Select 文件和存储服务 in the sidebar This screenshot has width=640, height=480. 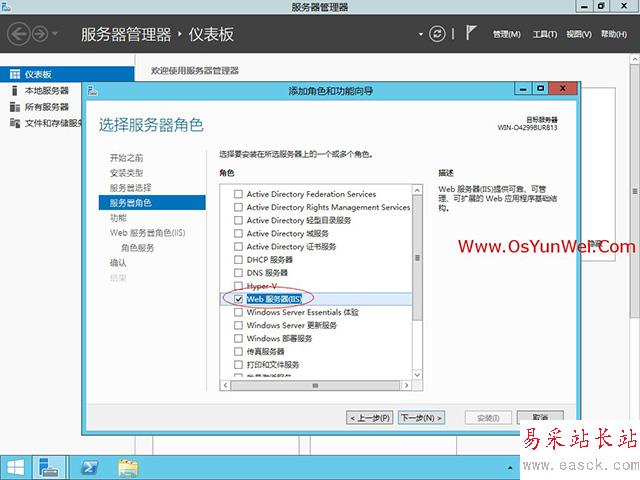point(53,123)
